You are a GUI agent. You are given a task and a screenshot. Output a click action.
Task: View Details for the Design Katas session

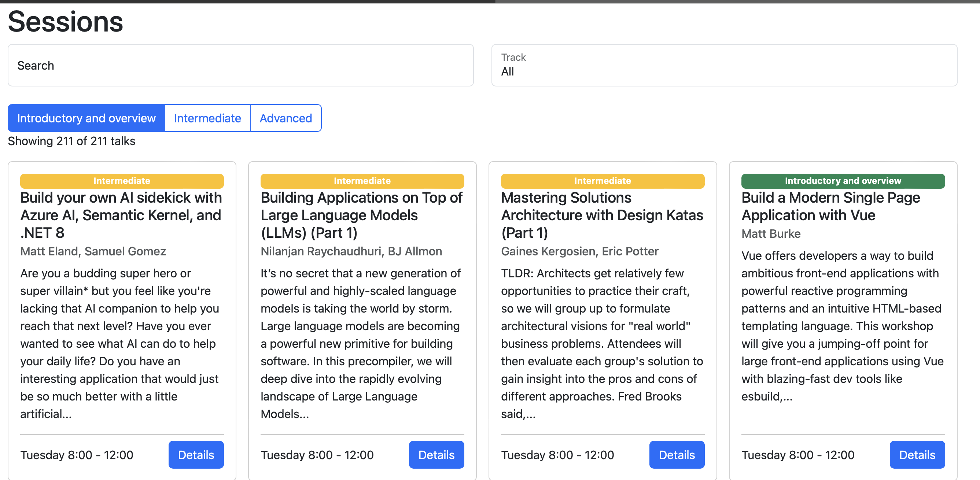coord(677,454)
